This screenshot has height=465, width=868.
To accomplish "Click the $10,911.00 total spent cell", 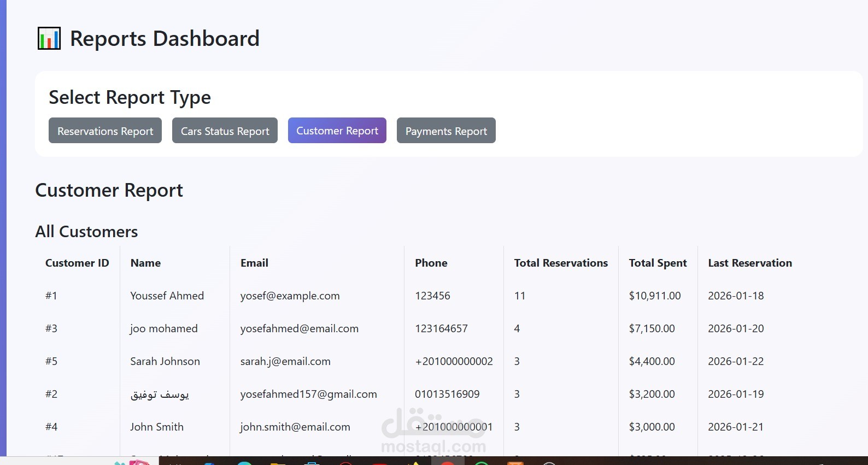I will (x=654, y=296).
